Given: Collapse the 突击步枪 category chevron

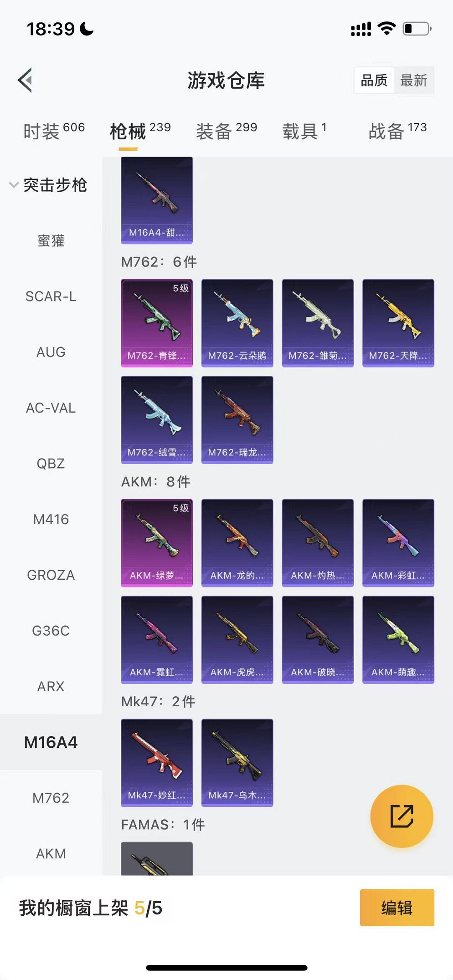Looking at the screenshot, I should [x=14, y=185].
